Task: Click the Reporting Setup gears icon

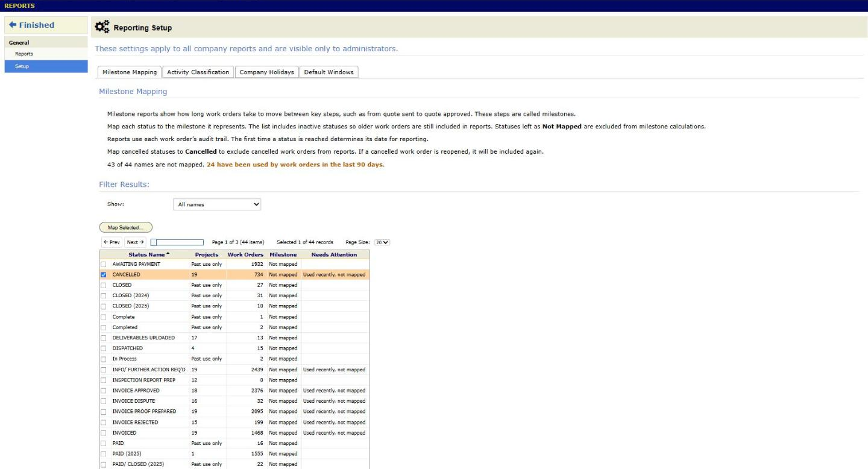Action: click(102, 27)
